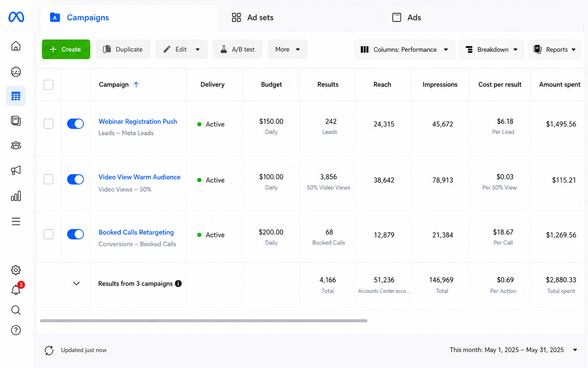Screen dimensions: 588x368
Task: Click the megaphone advertising icon
Action: coord(16,170)
